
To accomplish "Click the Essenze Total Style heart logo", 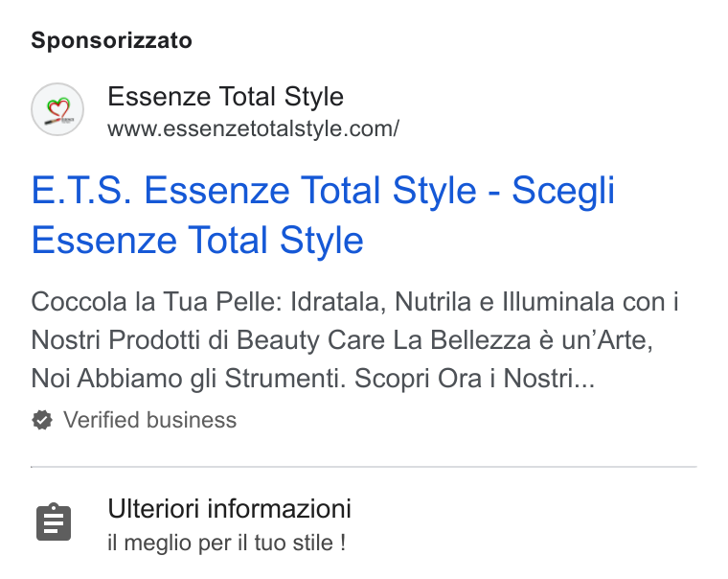I will pyautogui.click(x=57, y=109).
